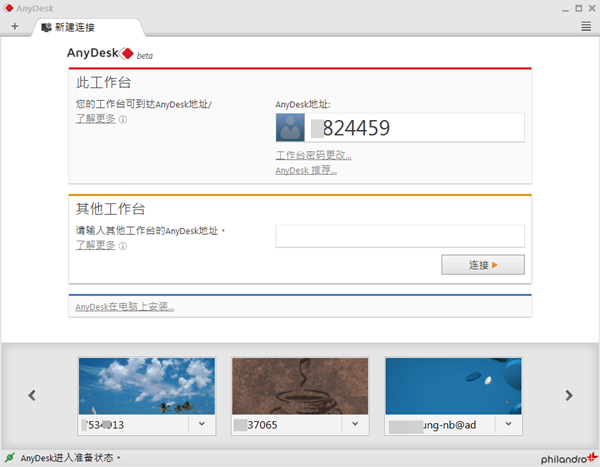
Task: Click the 此工作台 heading
Action: coord(103,82)
